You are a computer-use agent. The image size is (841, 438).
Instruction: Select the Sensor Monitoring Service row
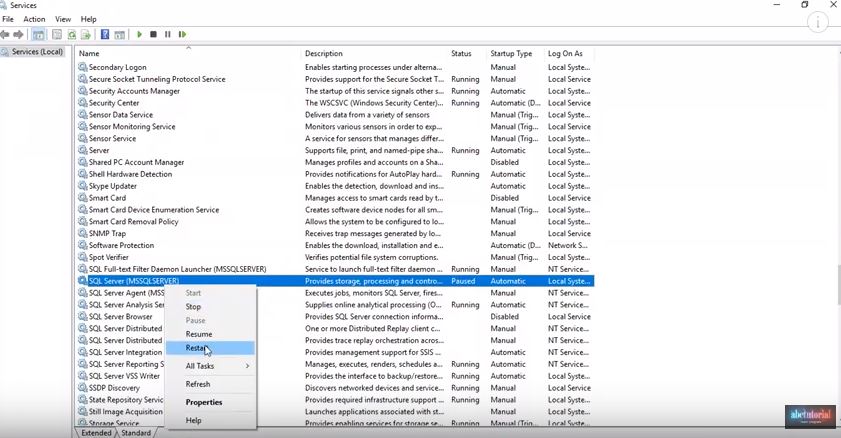(335, 127)
